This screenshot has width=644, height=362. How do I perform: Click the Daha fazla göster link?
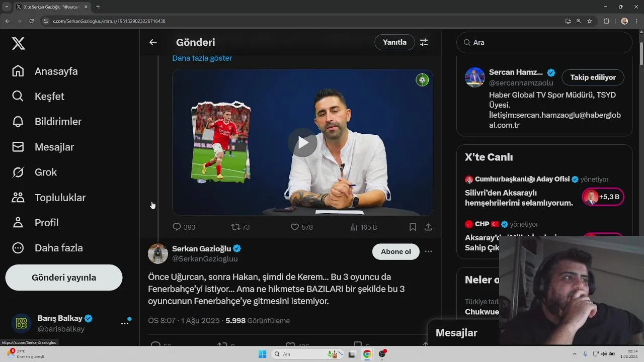click(202, 58)
